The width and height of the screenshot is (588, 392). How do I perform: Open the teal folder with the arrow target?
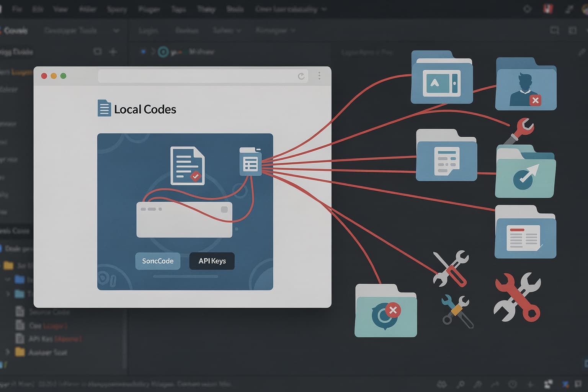525,171
